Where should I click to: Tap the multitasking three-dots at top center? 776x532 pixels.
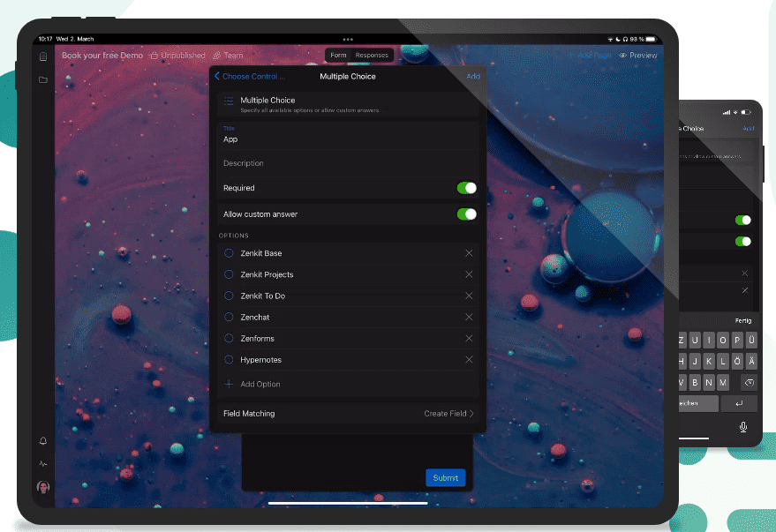point(348,39)
